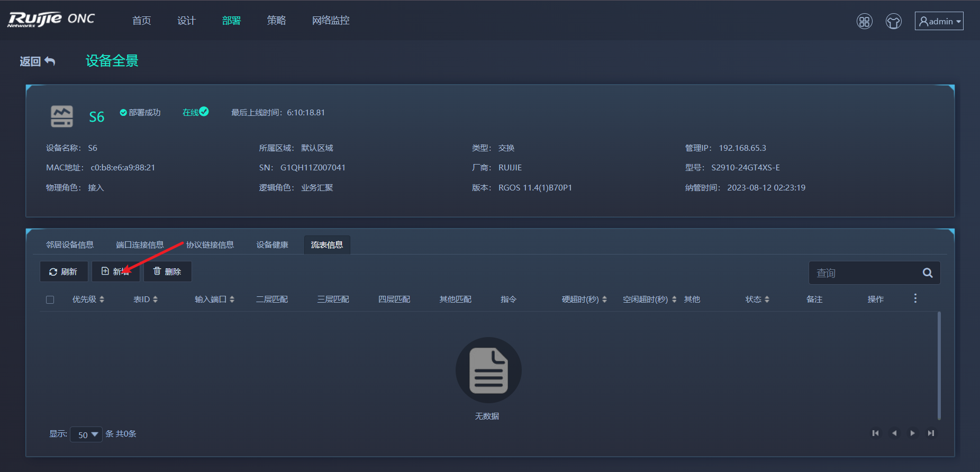Click the last online time 6:10:18.81

tap(306, 113)
